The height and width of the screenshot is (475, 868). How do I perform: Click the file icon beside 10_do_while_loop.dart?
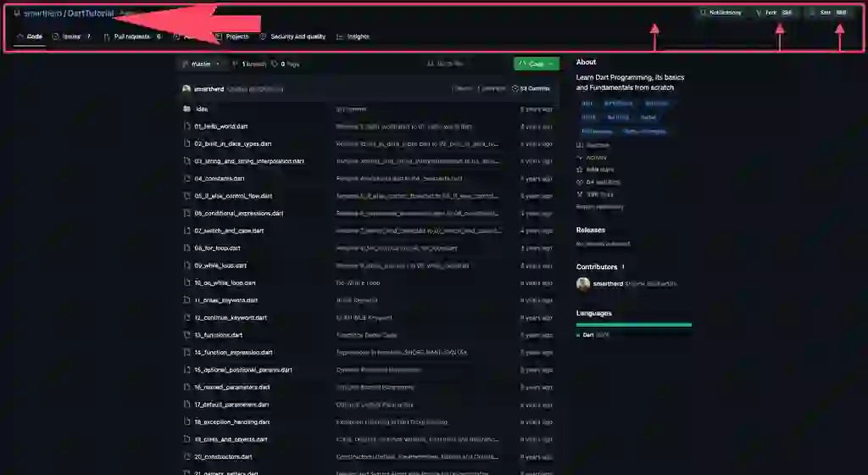(x=187, y=283)
